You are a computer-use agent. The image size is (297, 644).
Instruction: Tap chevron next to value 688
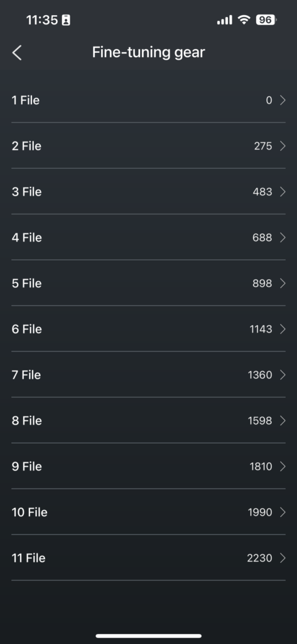[283, 237]
